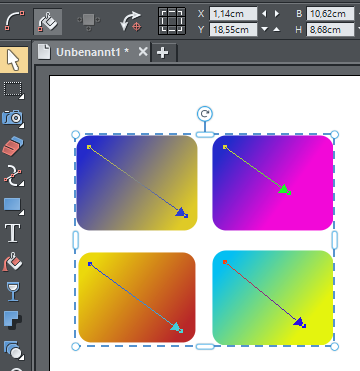Click the left middle selection handle

76,240
